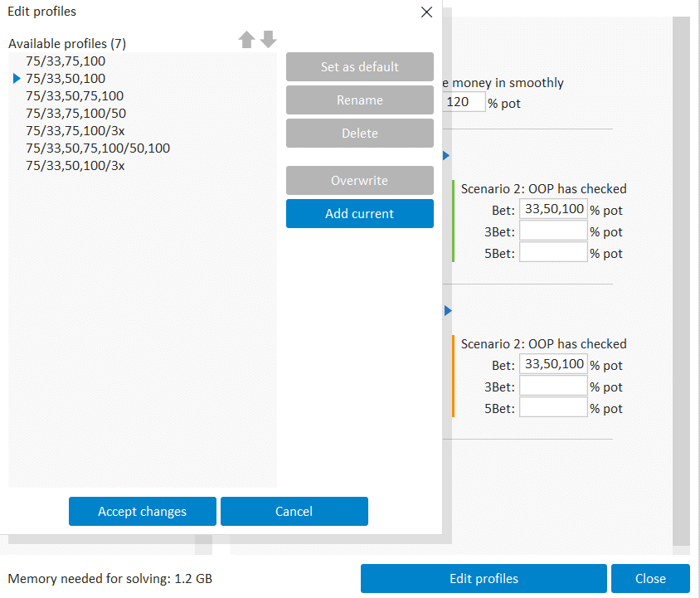700x598 pixels.
Task: Add current settings as profile
Action: (359, 213)
